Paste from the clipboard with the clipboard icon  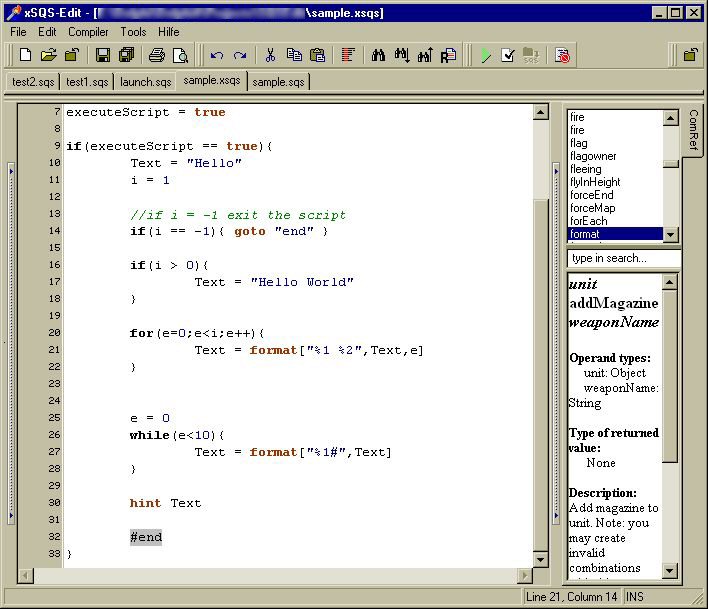tap(317, 56)
